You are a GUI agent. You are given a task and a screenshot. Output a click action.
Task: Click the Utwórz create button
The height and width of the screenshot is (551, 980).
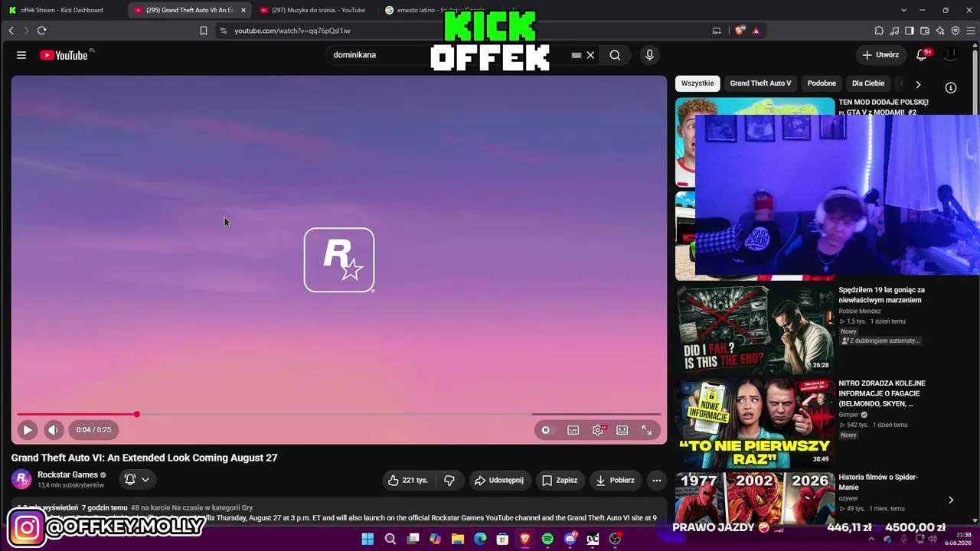pyautogui.click(x=881, y=55)
